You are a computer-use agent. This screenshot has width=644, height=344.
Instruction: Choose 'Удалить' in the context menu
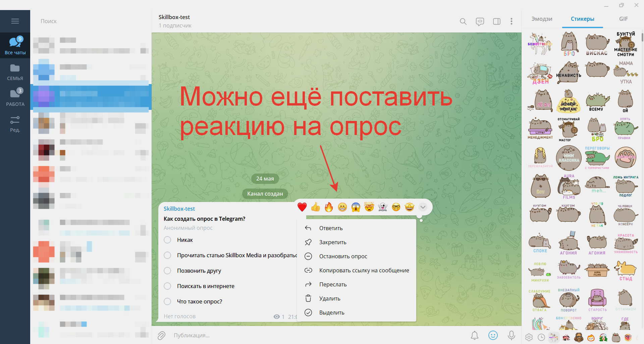click(357, 298)
